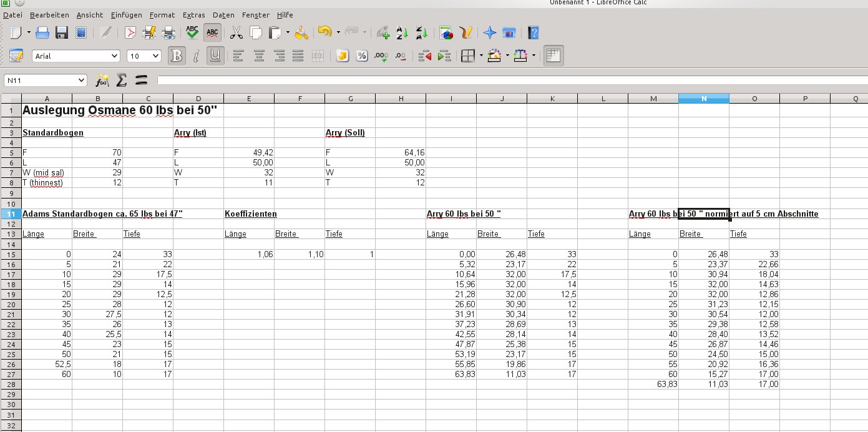The height and width of the screenshot is (432, 868).
Task: Apply percent number format
Action: point(361,56)
